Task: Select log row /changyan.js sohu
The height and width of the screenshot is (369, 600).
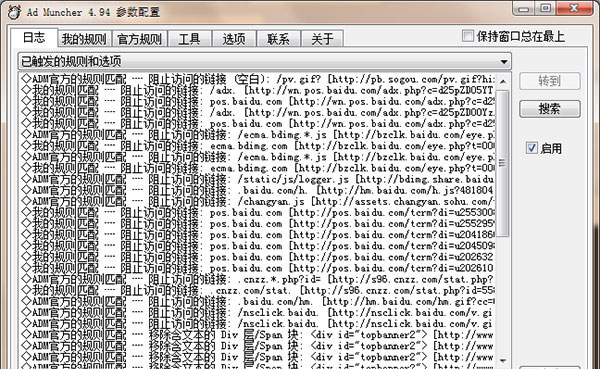Action: coord(257,201)
